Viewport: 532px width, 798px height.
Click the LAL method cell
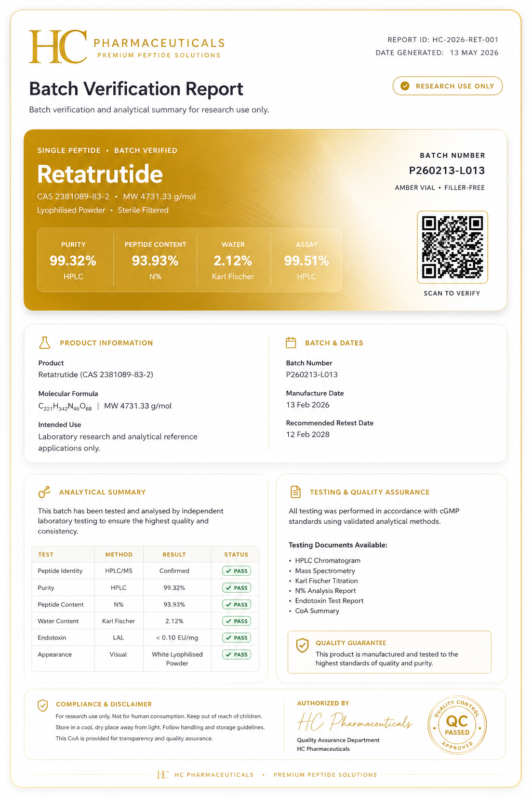[118, 637]
